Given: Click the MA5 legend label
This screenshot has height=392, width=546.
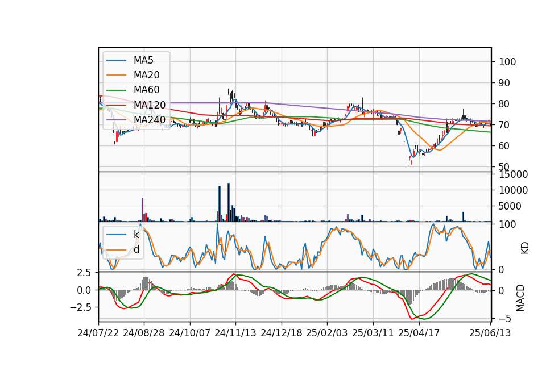Looking at the screenshot, I should 143,60.
